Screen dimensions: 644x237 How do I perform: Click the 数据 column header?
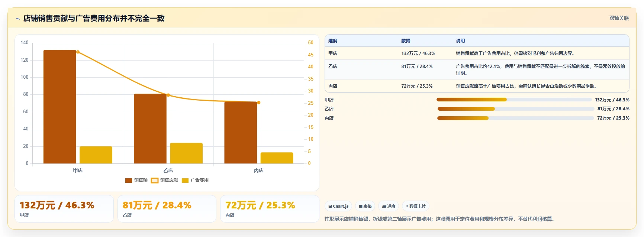click(406, 41)
